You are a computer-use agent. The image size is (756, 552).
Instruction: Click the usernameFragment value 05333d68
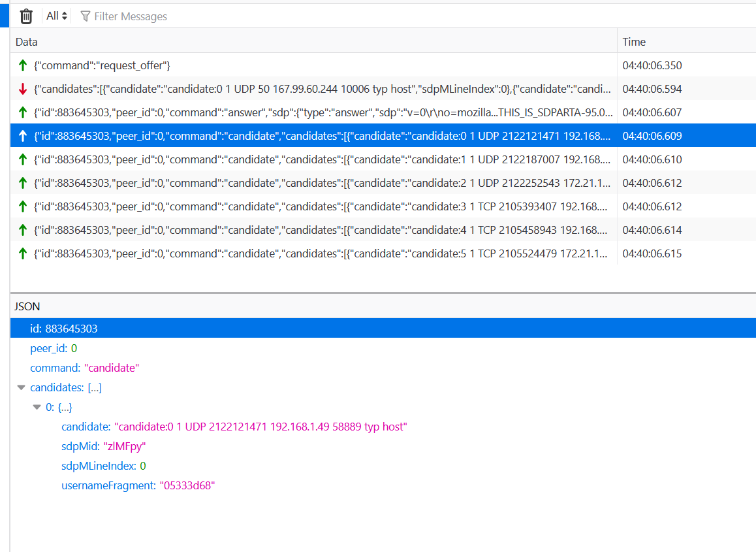(x=186, y=485)
